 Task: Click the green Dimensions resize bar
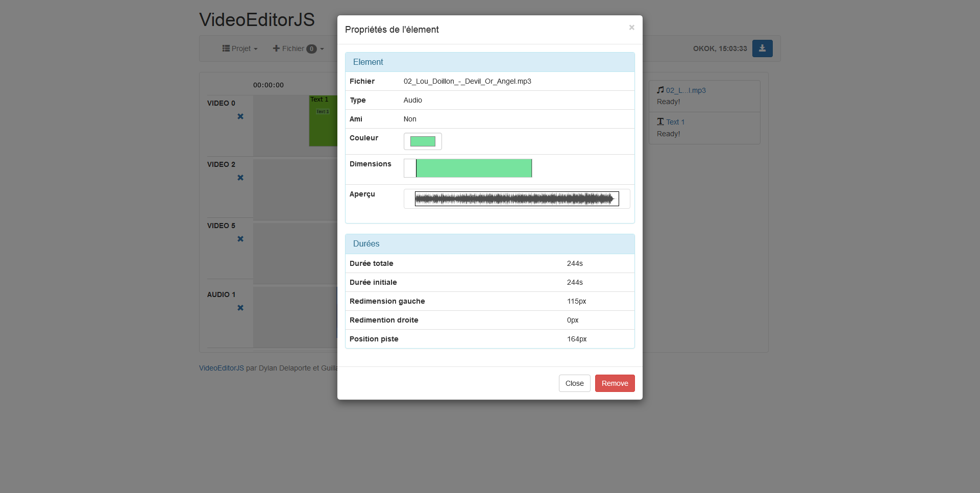[x=474, y=168]
